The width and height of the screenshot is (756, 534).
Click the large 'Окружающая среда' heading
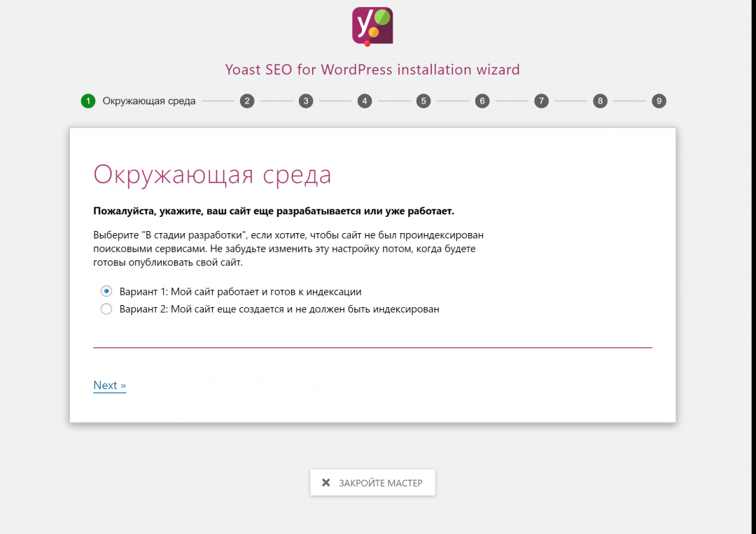212,174
